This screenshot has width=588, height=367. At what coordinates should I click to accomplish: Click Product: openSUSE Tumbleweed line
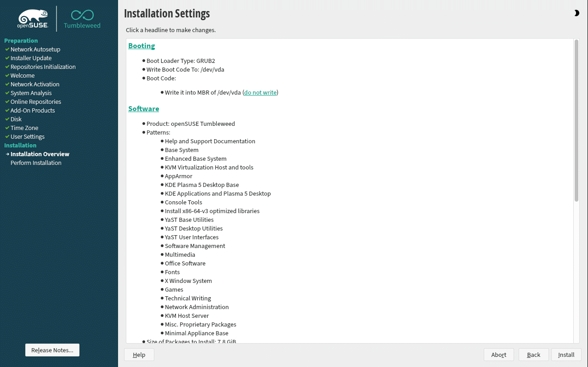pos(191,124)
